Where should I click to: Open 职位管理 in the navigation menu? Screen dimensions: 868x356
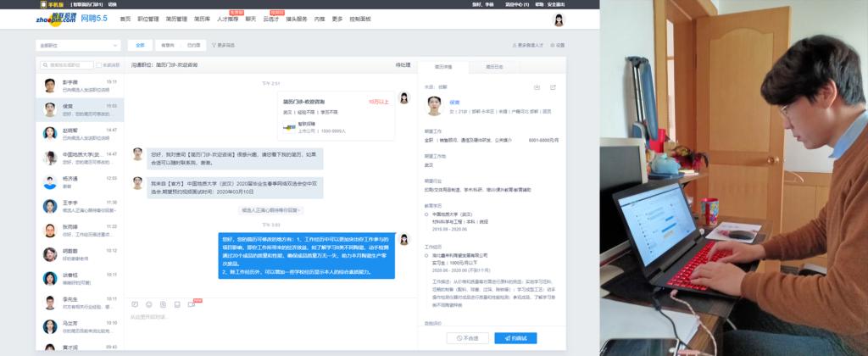pyautogui.click(x=150, y=18)
